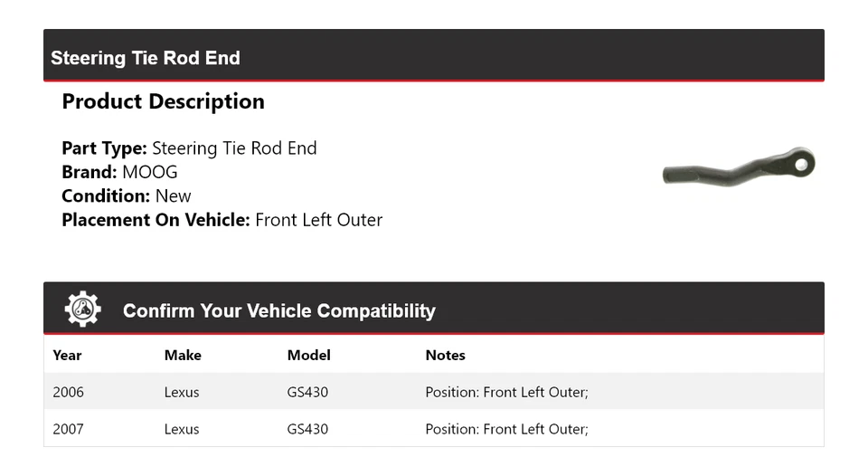Click the Condition New text

(x=173, y=195)
